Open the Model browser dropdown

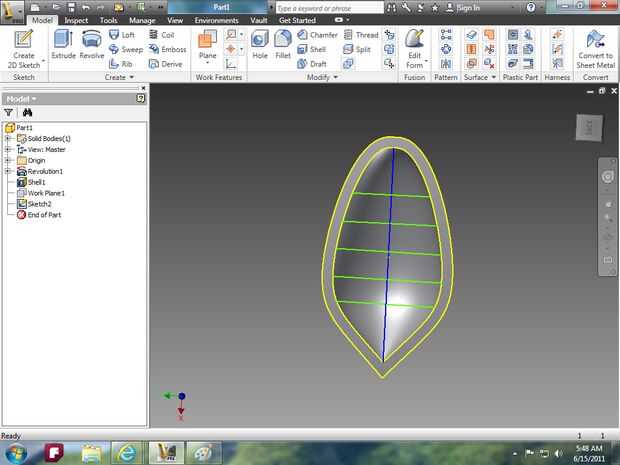click(22, 98)
